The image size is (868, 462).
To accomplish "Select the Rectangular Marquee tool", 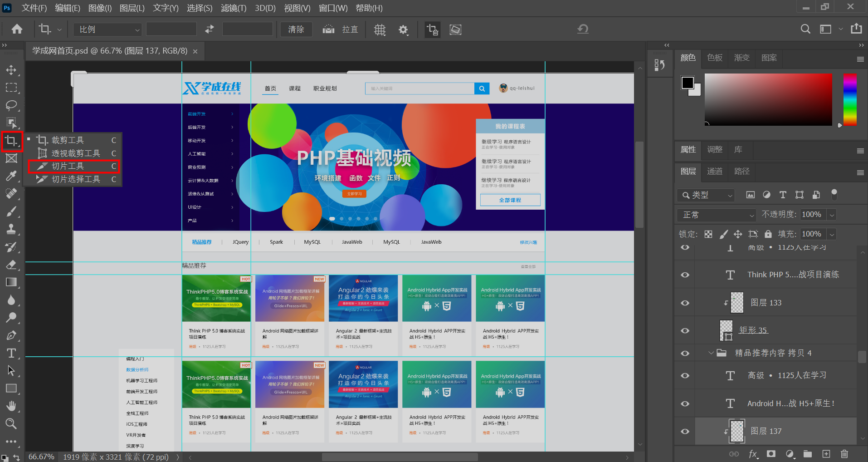I will pos(11,88).
